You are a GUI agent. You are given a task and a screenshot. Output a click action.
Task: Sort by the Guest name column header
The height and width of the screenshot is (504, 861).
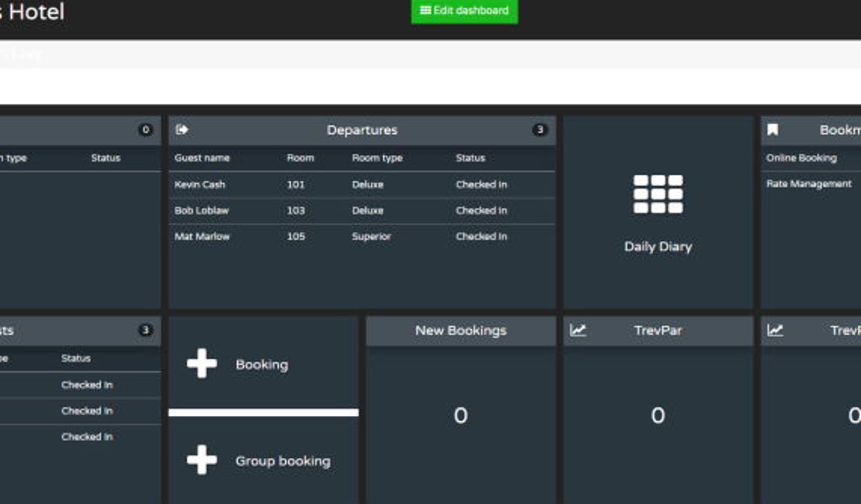point(202,158)
